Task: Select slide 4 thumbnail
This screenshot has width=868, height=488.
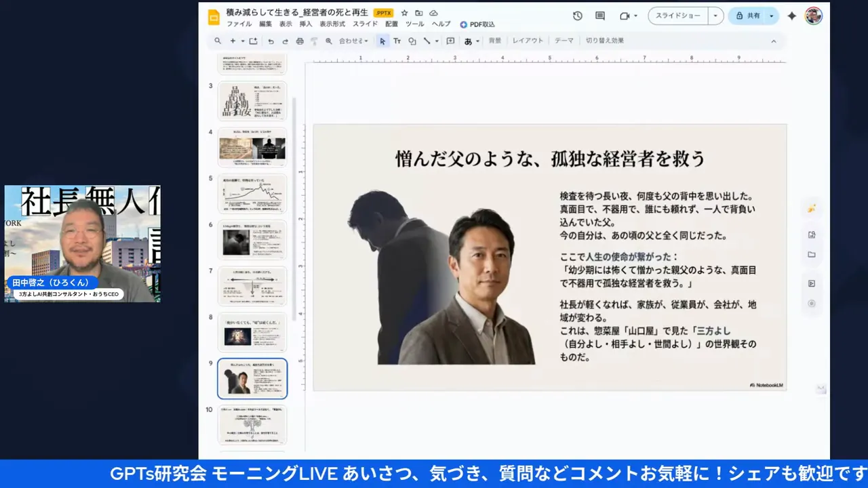Action: 252,147
